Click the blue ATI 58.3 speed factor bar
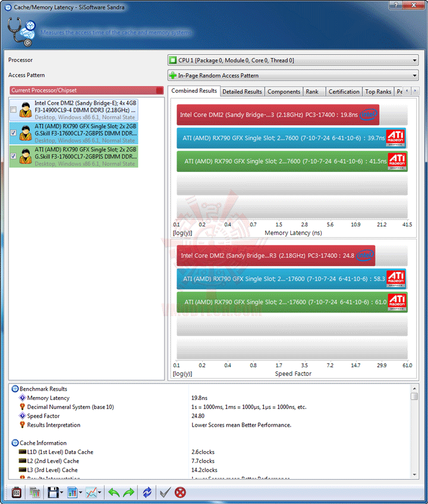Image resolution: width=428 pixels, height=504 pixels. point(291,279)
